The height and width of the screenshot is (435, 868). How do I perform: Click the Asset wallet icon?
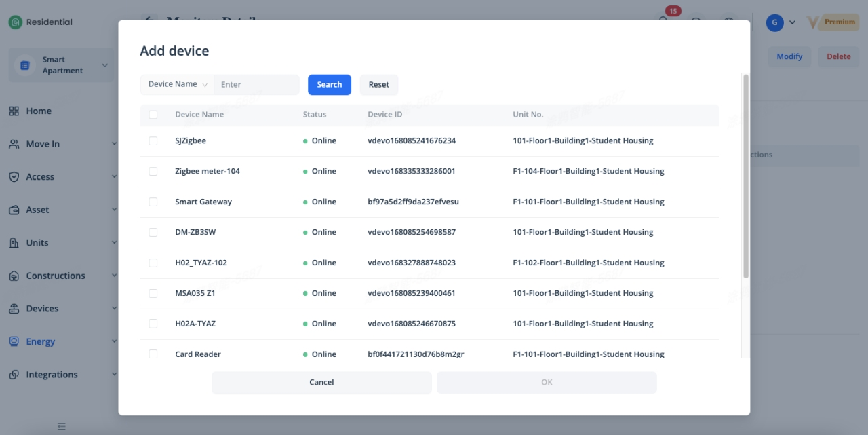[x=14, y=210]
